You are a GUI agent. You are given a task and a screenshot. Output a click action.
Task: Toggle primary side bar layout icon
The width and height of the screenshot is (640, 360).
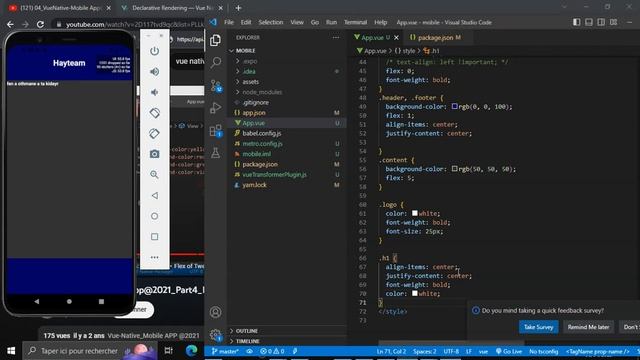tap(576, 22)
